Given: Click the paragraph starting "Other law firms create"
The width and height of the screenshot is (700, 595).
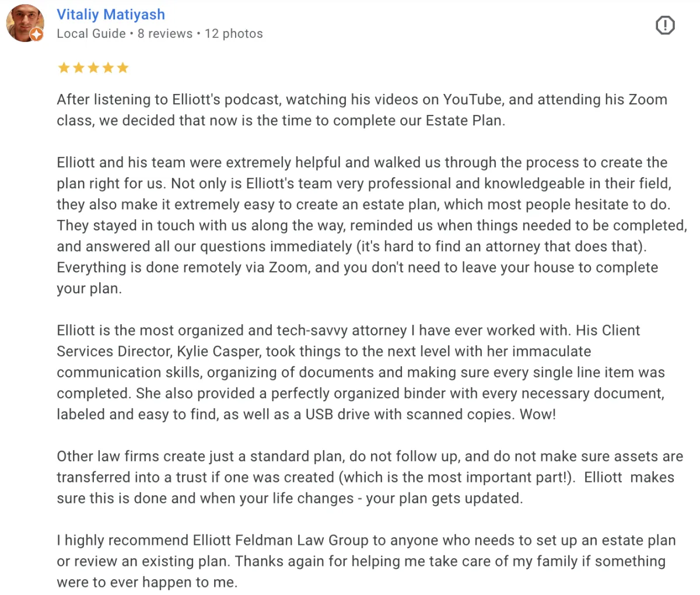Looking at the screenshot, I should click(x=370, y=477).
